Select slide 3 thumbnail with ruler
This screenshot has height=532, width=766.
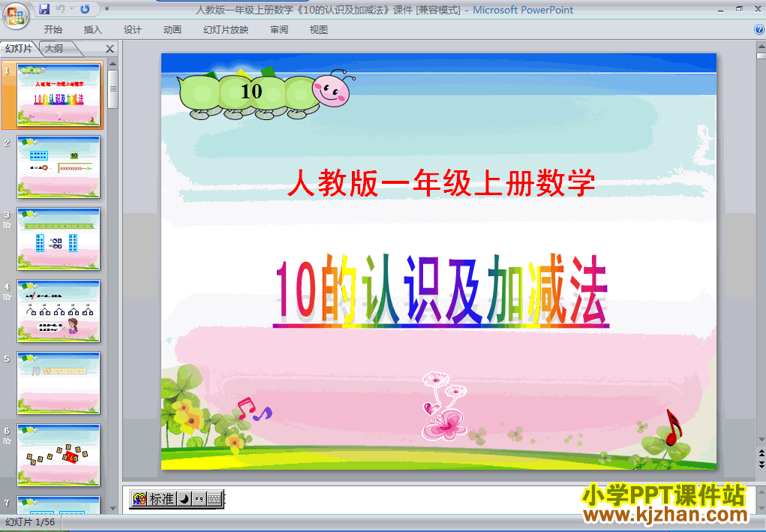[58, 239]
